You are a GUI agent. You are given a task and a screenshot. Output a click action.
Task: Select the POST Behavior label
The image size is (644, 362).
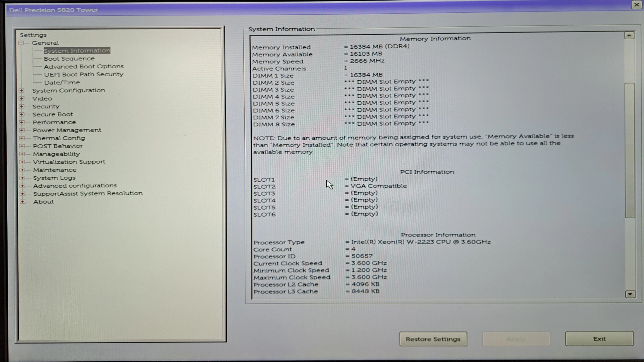pos(58,146)
